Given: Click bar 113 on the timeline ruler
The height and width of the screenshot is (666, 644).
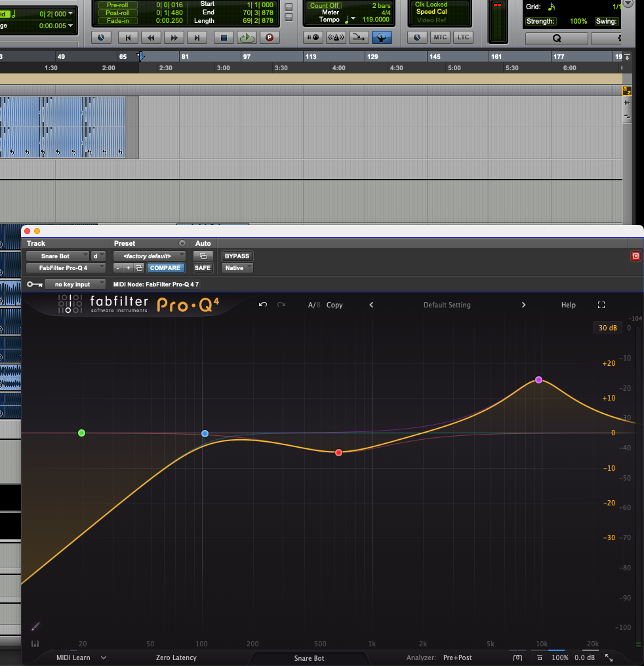Looking at the screenshot, I should tap(311, 56).
